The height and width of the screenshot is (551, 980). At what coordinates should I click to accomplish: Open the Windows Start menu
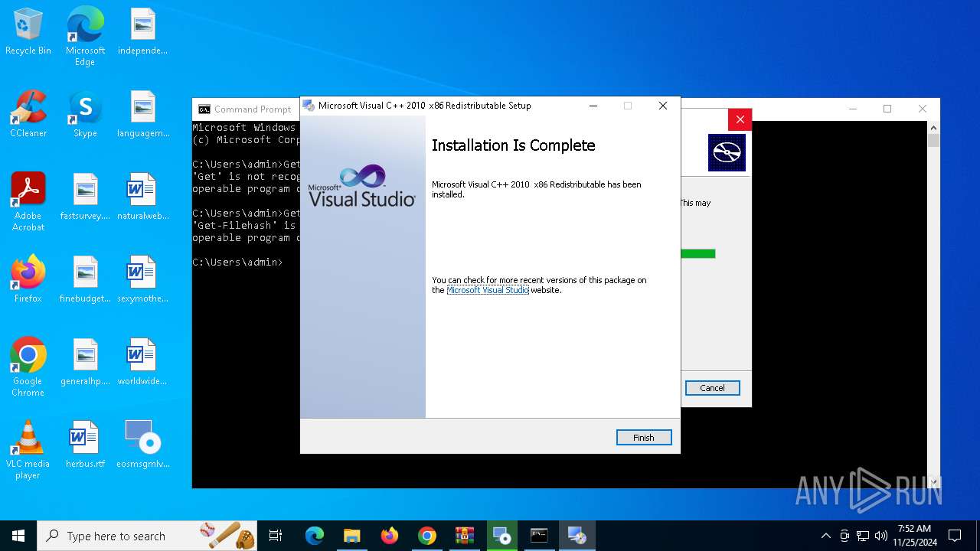tap(18, 536)
